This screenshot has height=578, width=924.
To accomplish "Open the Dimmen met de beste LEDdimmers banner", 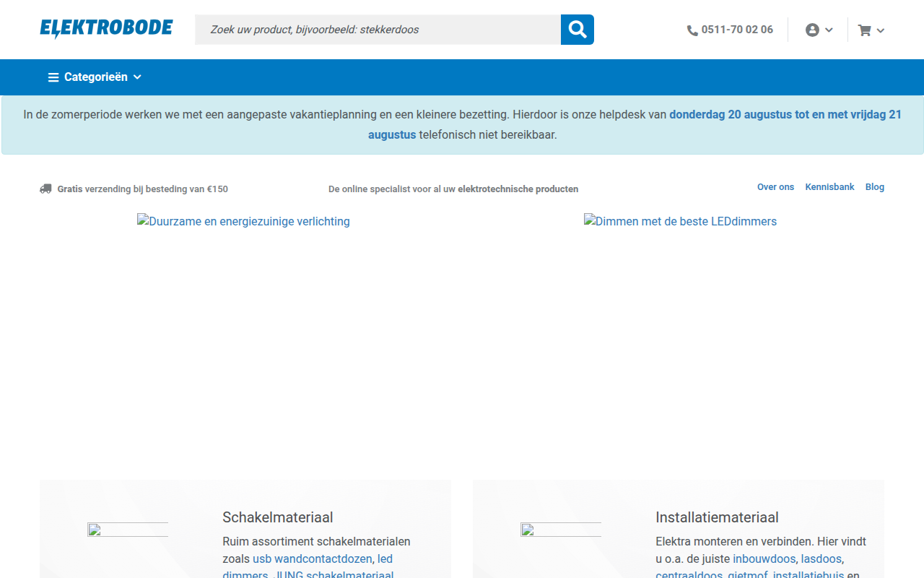I will [x=680, y=221].
